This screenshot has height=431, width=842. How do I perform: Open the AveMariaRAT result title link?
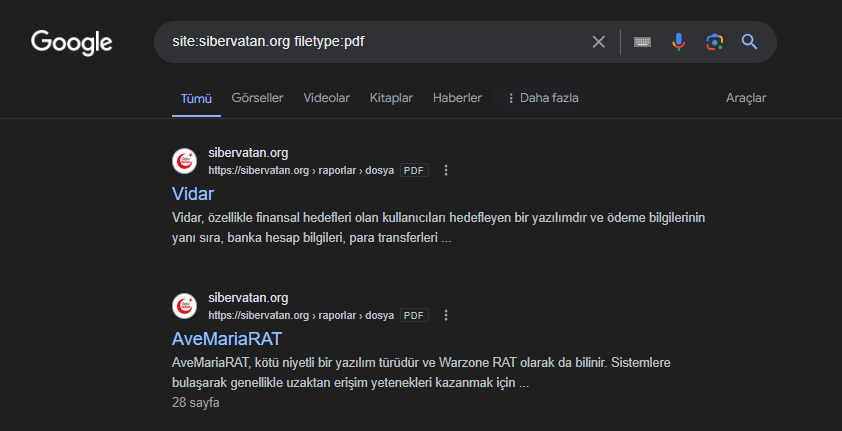pos(227,338)
